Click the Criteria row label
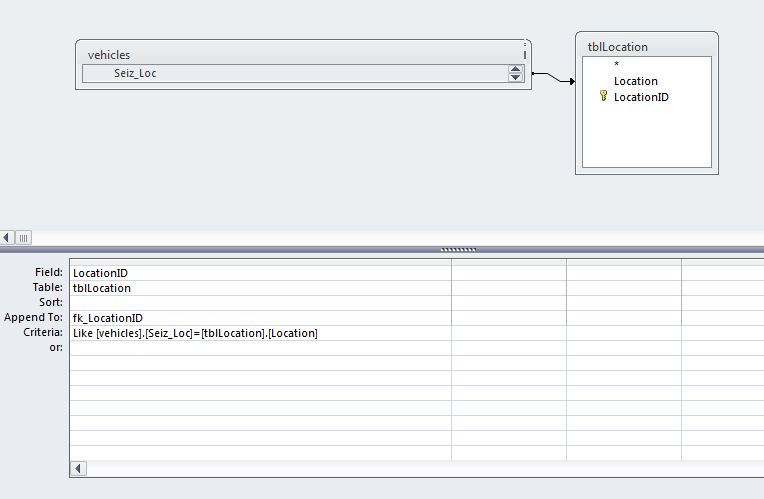Screen dimensions: 764x499 click(x=43, y=332)
